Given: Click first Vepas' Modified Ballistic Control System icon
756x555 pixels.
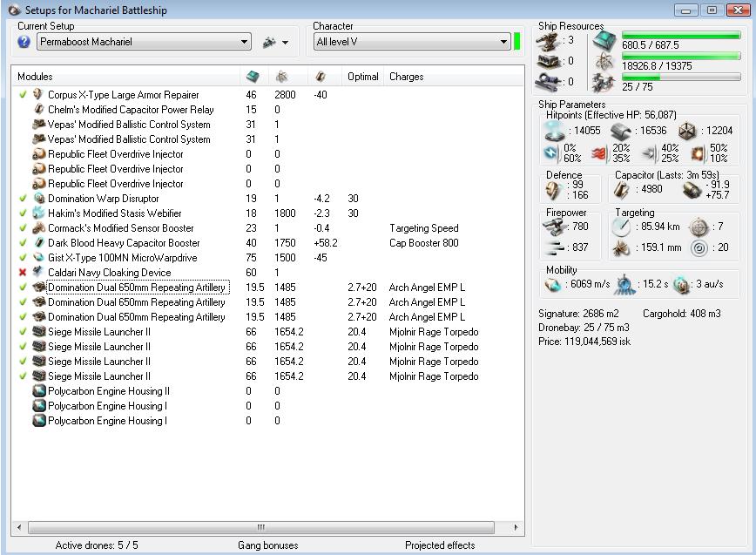Looking at the screenshot, I should (38, 125).
